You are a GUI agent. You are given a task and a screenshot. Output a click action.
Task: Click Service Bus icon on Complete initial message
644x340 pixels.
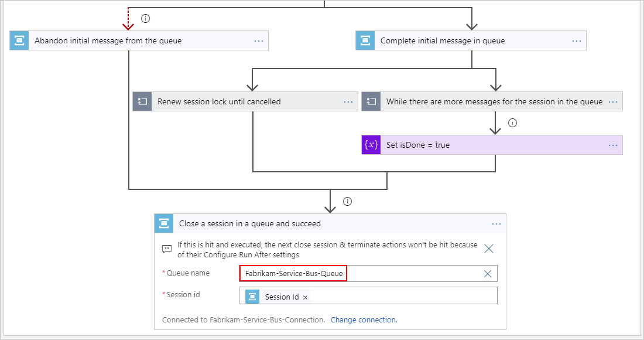[x=365, y=40]
